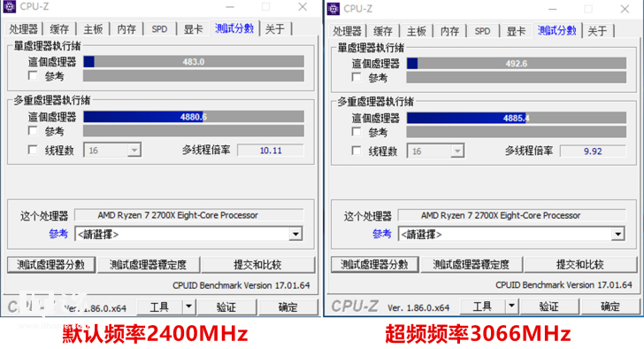Click blue 參考 link in left window
This screenshot has width=644, height=349.
point(57,234)
